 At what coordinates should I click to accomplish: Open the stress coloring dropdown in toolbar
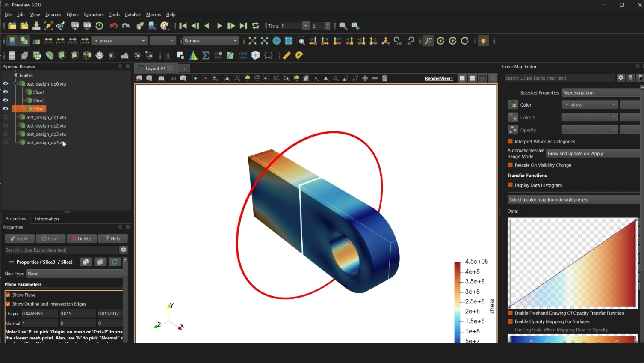[120, 41]
